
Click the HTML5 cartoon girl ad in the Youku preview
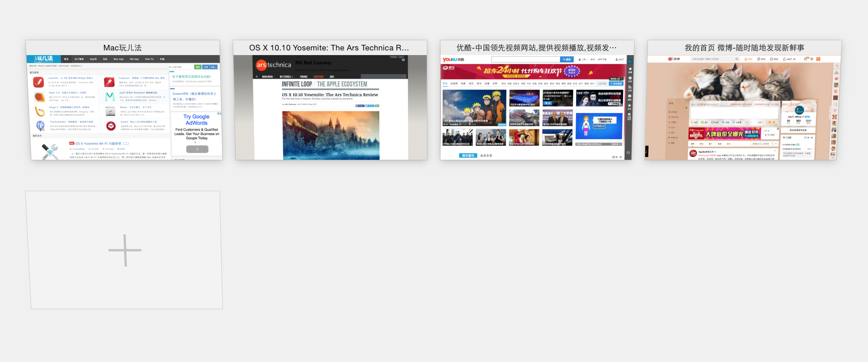pos(599,126)
